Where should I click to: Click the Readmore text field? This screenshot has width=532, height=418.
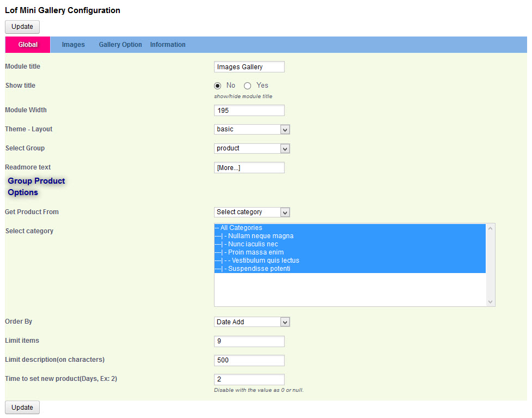point(249,168)
